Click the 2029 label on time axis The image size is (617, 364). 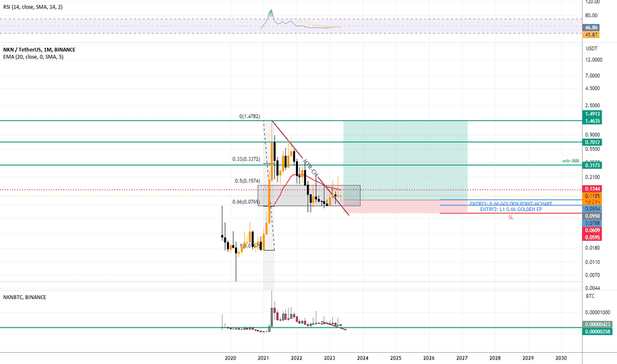tap(528, 358)
